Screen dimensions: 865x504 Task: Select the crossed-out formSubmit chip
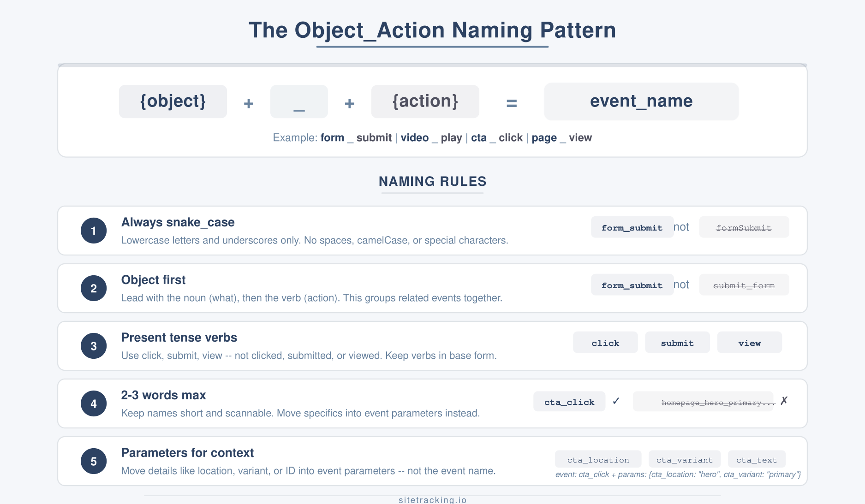click(x=744, y=227)
